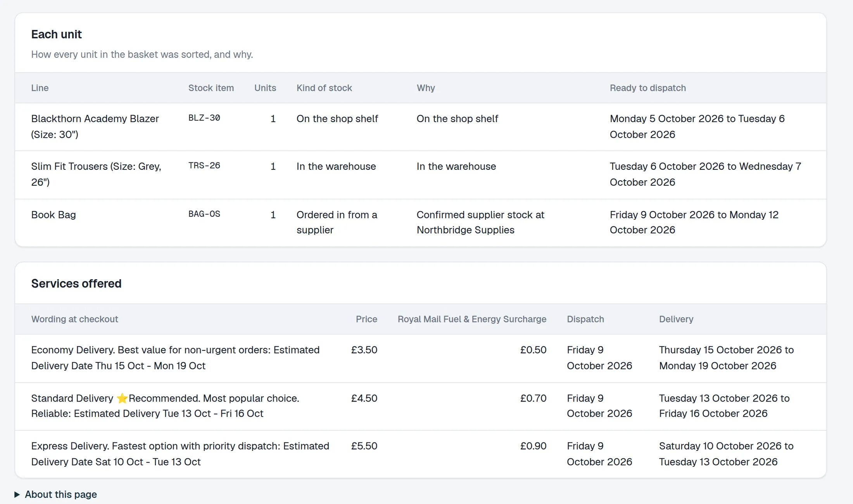Select the 'Kind of stock' column header

324,88
